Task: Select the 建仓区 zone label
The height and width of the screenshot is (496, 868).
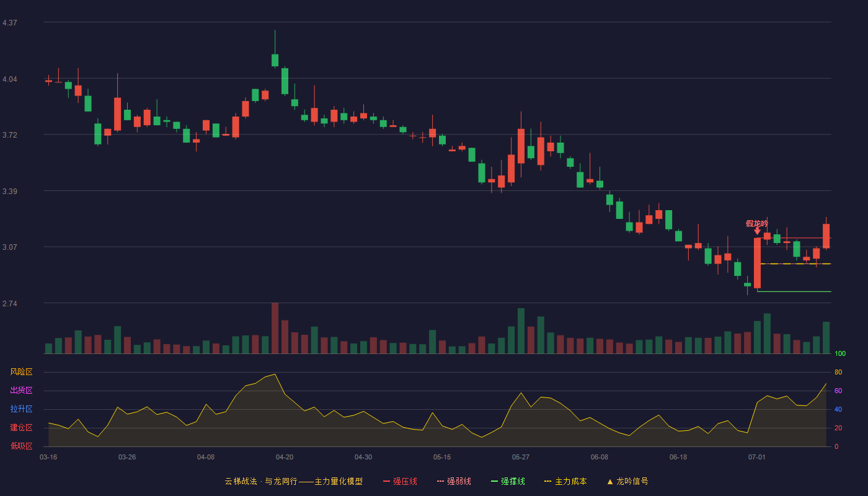Action: click(x=22, y=428)
